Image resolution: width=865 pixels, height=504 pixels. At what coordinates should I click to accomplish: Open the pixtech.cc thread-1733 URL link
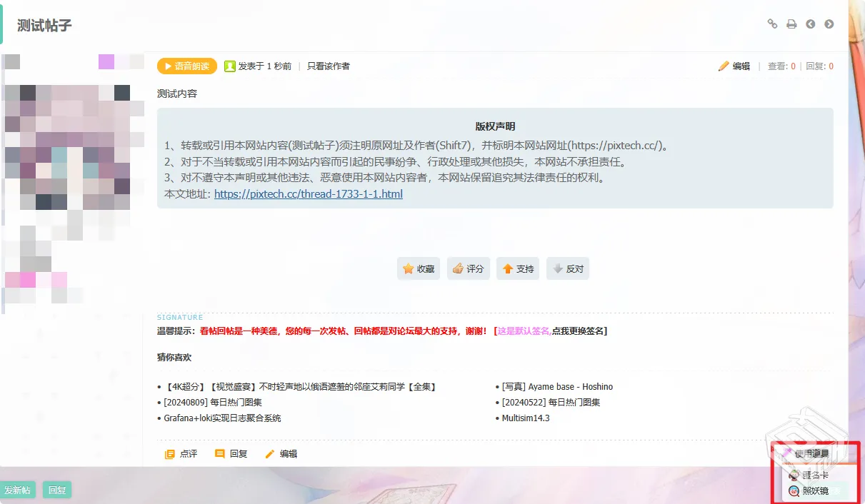point(308,193)
